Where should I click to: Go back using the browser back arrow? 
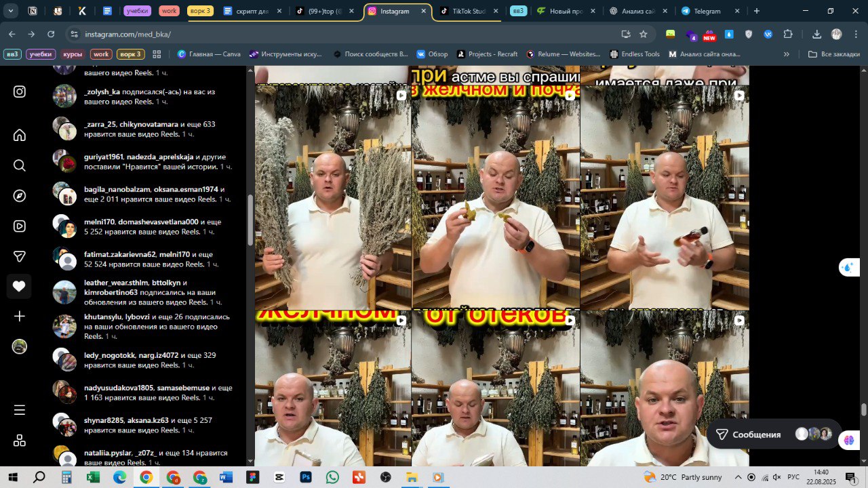[12, 34]
